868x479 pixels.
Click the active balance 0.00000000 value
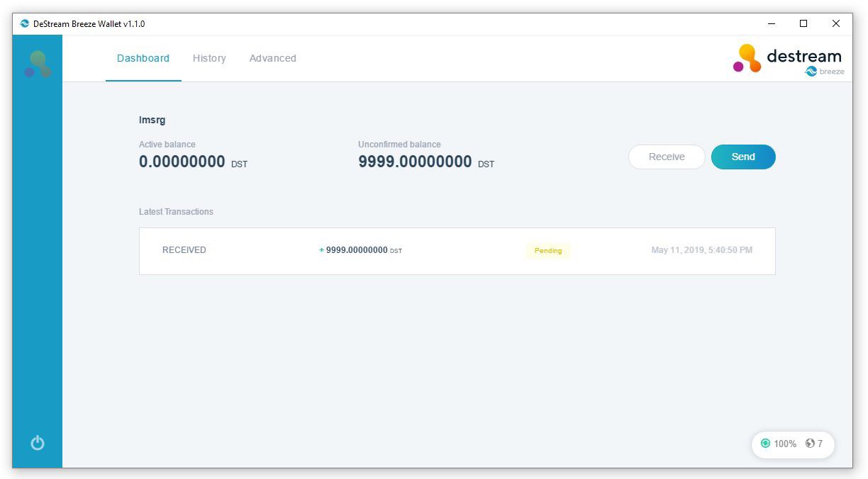pyautogui.click(x=182, y=162)
